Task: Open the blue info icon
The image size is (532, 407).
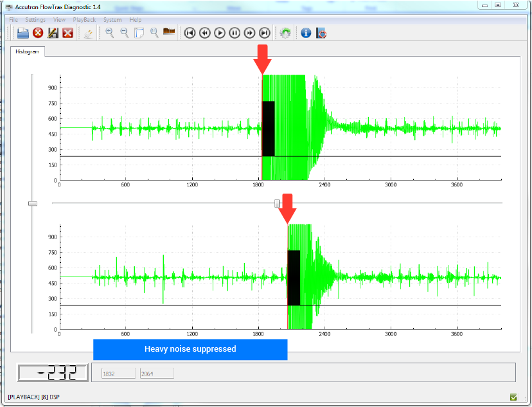Action: (306, 33)
